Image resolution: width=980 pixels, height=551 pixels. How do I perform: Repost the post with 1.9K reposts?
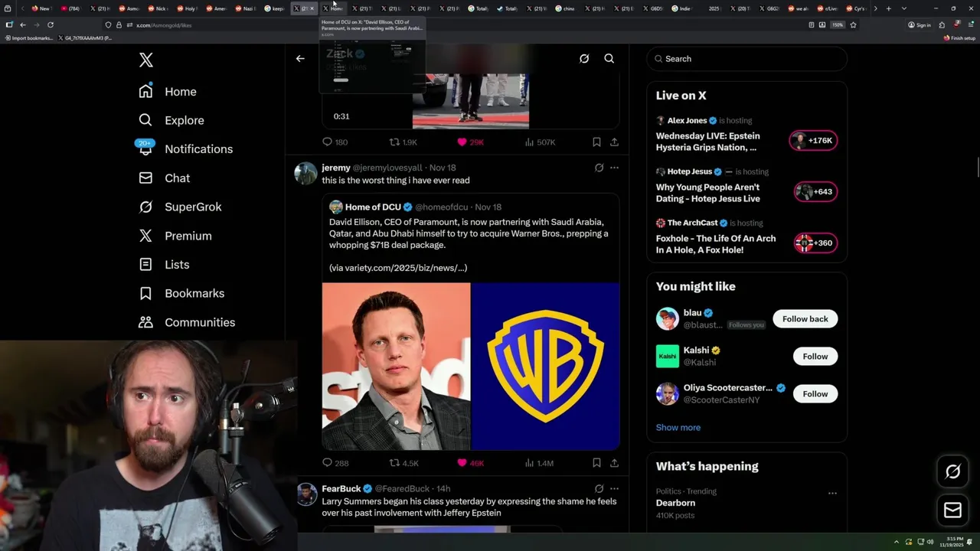tap(403, 142)
